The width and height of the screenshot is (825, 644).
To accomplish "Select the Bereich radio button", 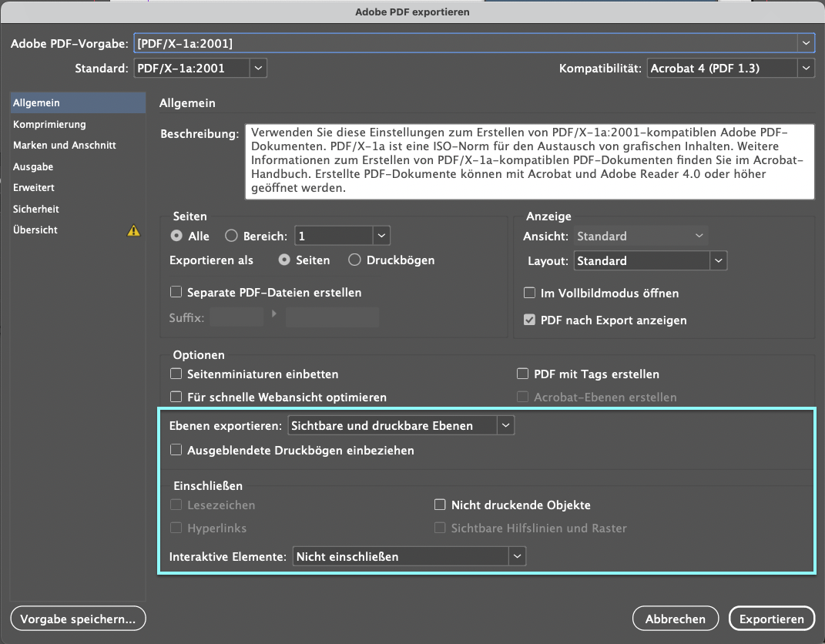I will pos(232,236).
